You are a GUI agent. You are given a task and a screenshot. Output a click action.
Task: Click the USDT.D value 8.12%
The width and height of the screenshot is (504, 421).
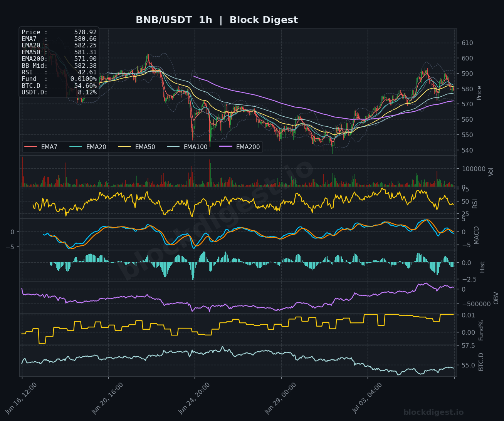tap(87, 92)
